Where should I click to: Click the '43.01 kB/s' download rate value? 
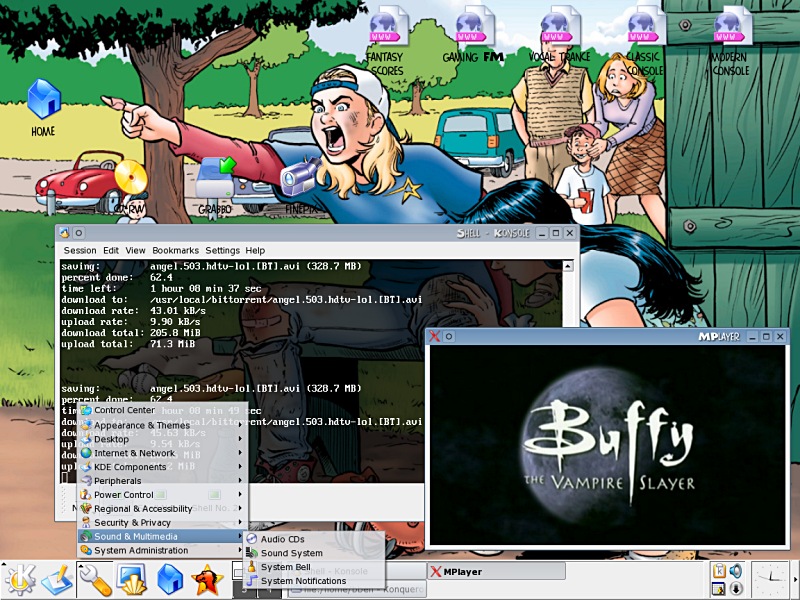click(178, 311)
